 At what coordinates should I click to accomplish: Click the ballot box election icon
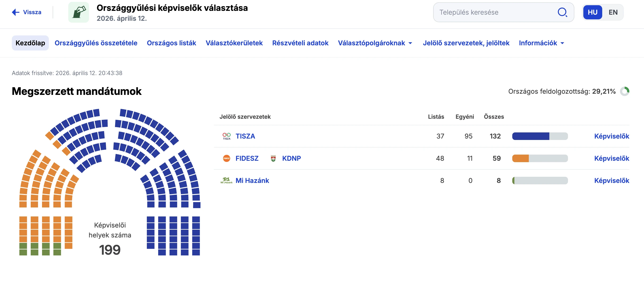pyautogui.click(x=79, y=12)
